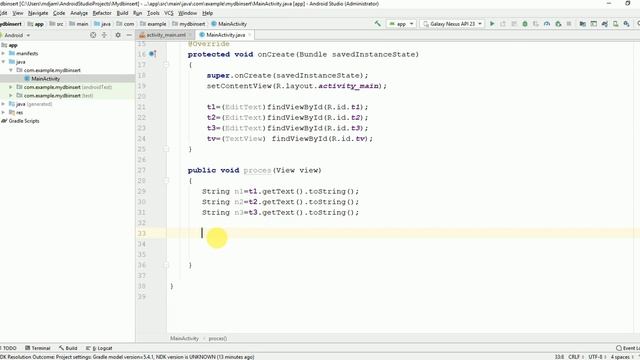Screen dimensions: 640x360
Task: Click the src navigation bar breadcrumb
Action: 56,24
